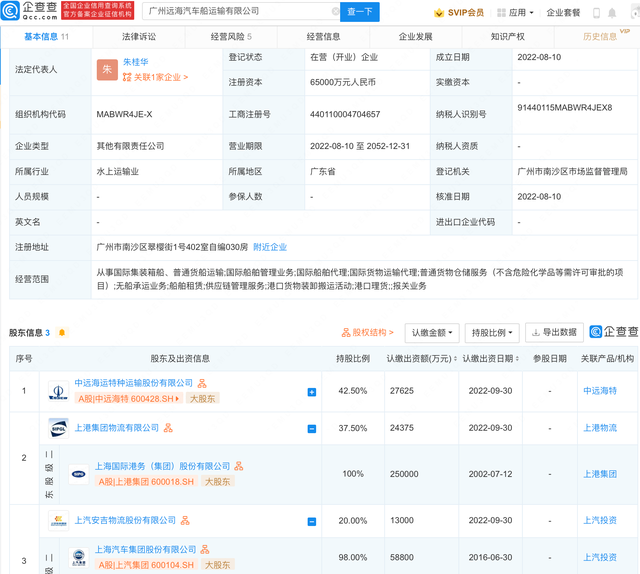Click equity icon beside 中远海运特种运输股份有限公司
The width and height of the screenshot is (640, 574).
click(202, 383)
